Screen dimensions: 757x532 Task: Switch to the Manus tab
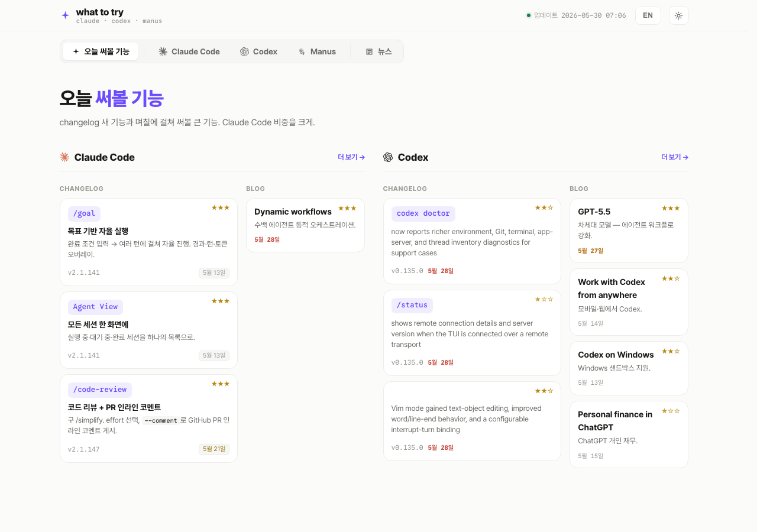(317, 51)
